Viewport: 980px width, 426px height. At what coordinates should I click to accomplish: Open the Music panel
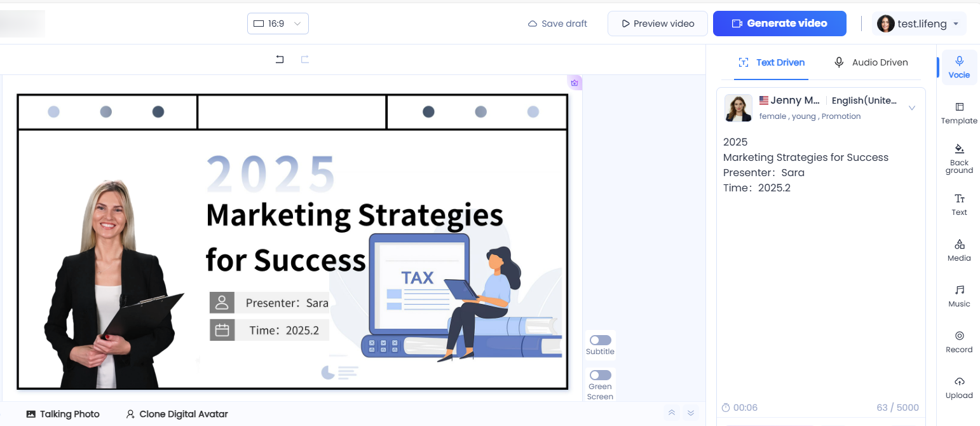click(x=959, y=296)
